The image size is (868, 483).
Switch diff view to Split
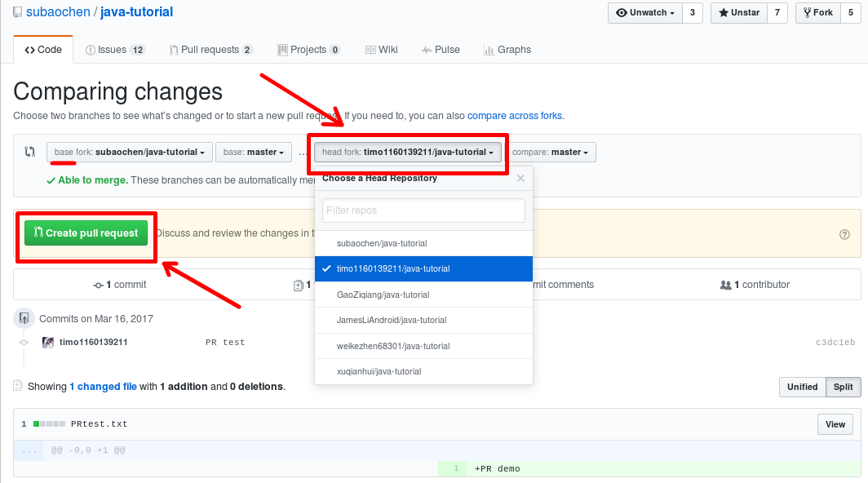click(x=843, y=388)
